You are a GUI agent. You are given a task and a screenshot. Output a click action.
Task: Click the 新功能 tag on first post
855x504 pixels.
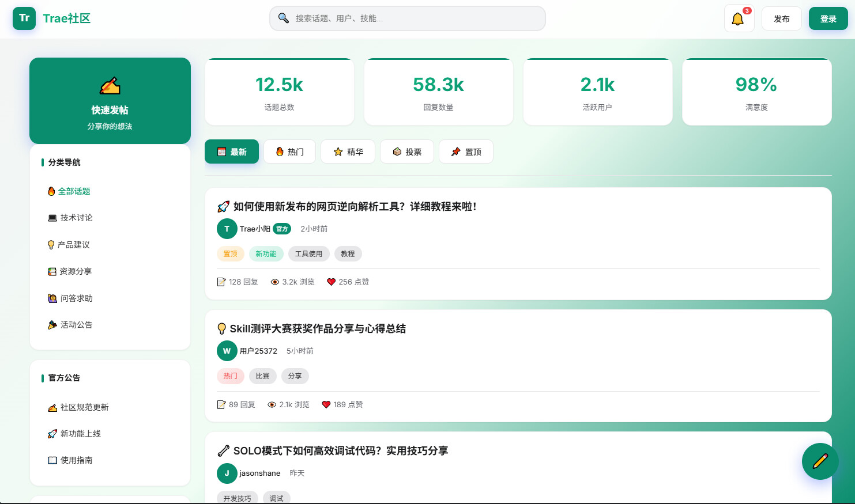point(266,254)
